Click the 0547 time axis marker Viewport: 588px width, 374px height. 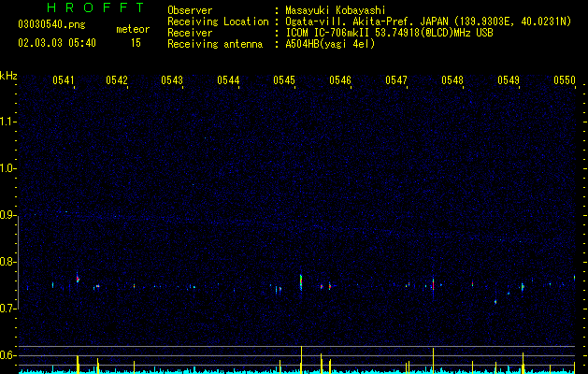click(x=396, y=80)
